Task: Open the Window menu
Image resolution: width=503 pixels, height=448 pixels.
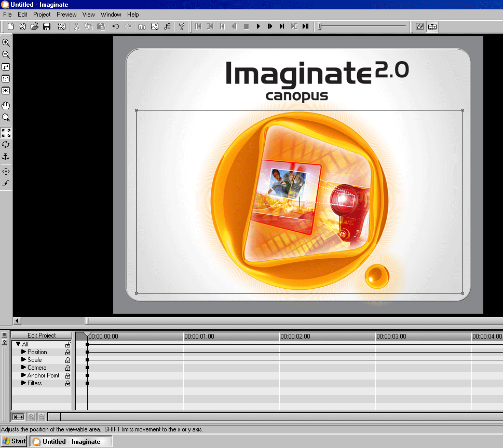Action: [111, 15]
